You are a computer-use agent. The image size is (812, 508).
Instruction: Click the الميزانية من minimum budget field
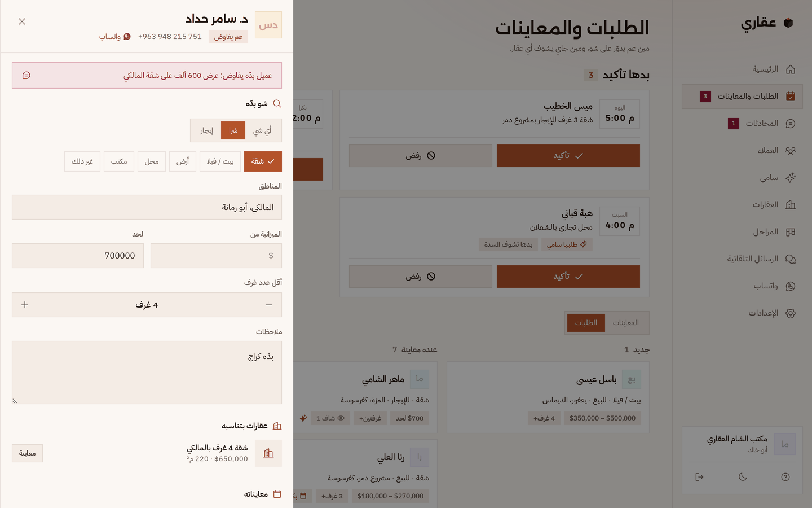217,256
